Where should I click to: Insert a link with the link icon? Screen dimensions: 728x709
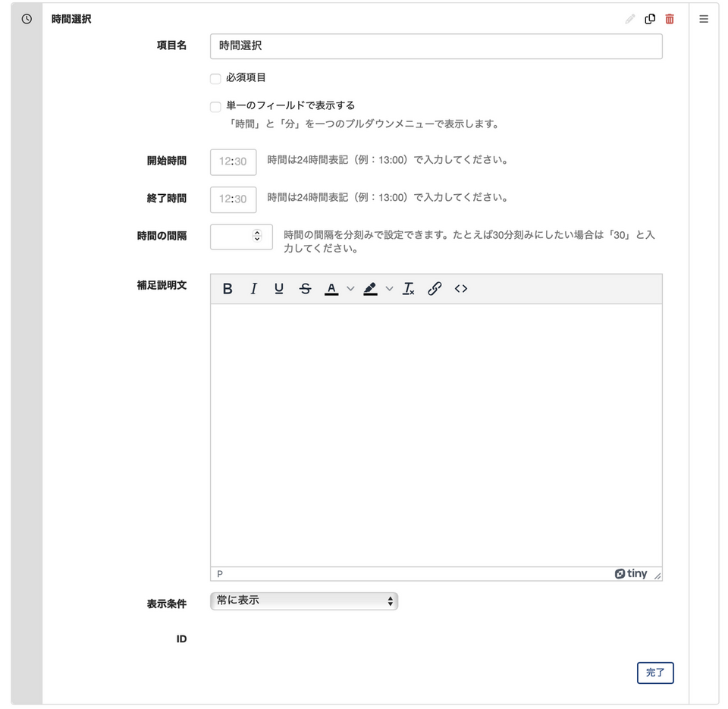tap(435, 289)
